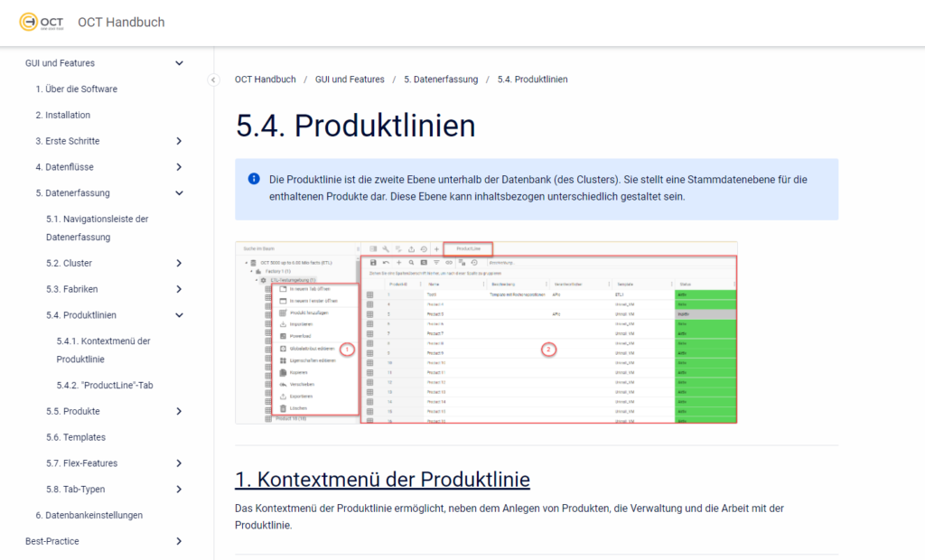Expand the 3. Erste Schritte chevron

179,141
